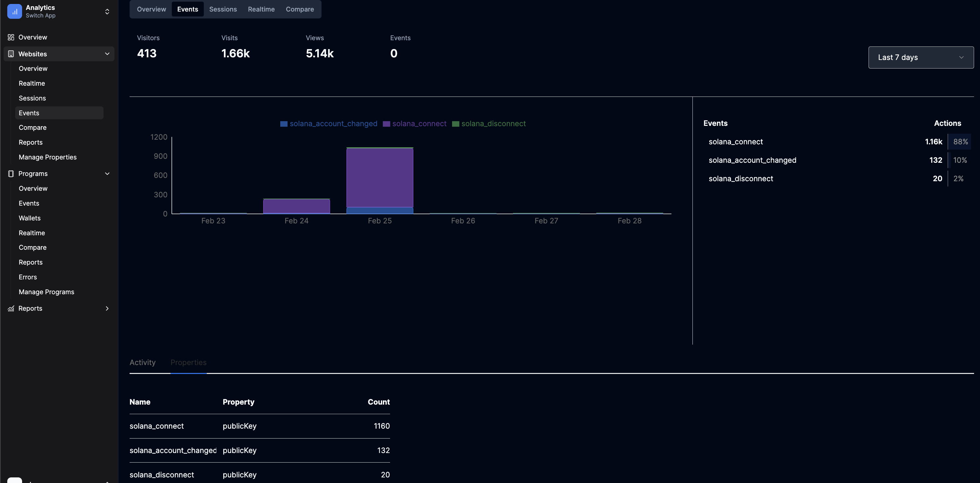The image size is (980, 483).
Task: Switch to the Sessions top tab
Action: click(x=223, y=9)
